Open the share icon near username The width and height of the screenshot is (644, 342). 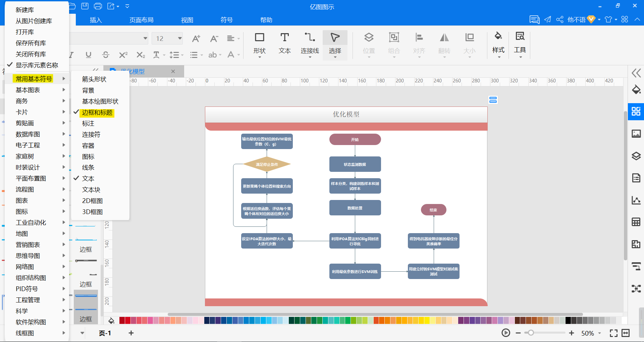560,19
